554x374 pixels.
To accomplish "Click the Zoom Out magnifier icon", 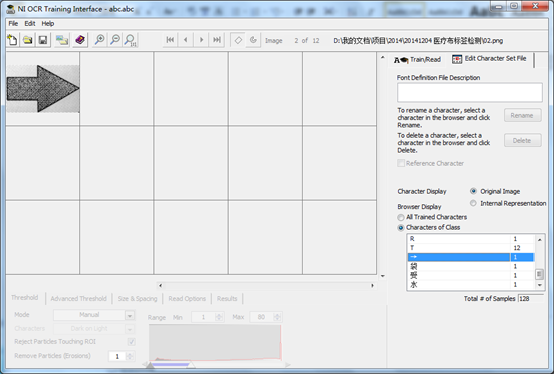I will tap(115, 40).
